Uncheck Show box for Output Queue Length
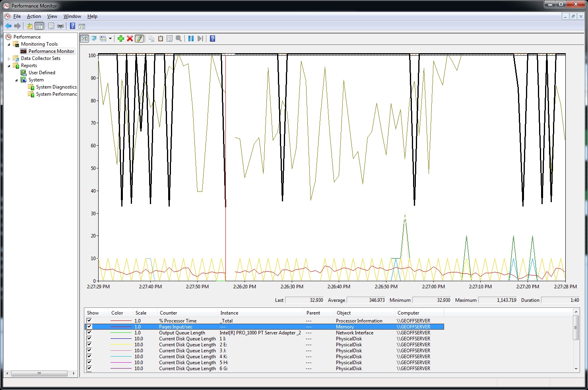The width and height of the screenshot is (588, 390). [x=89, y=332]
